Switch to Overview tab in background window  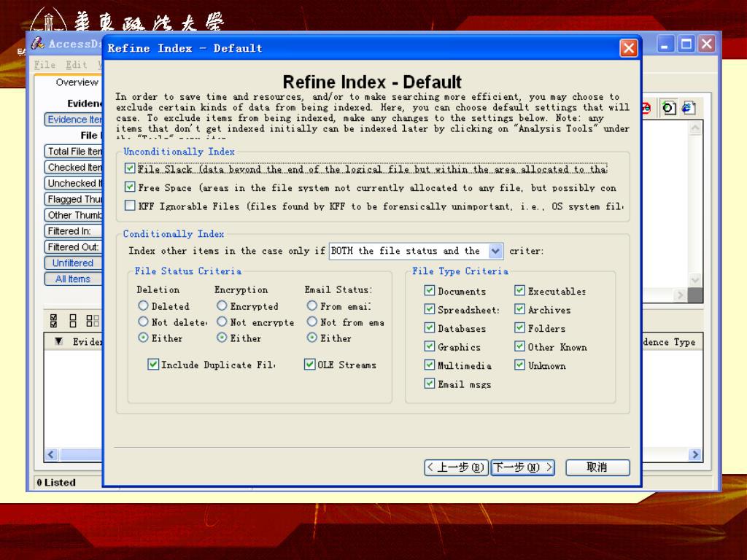click(77, 82)
